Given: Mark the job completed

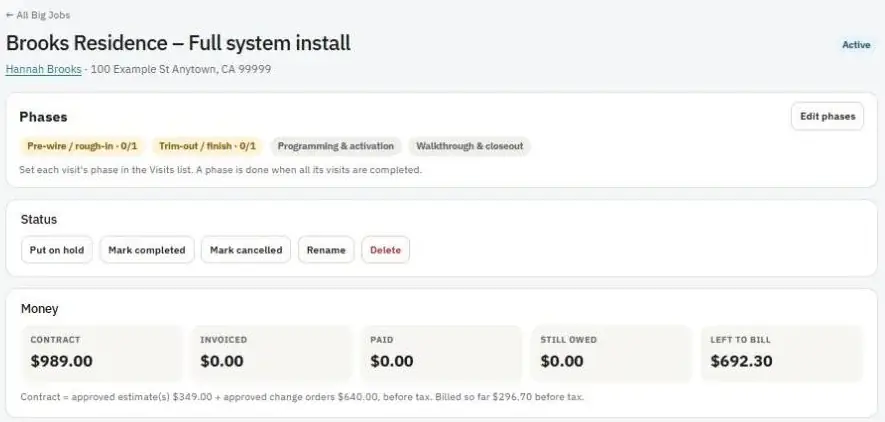Looking at the screenshot, I should [147, 250].
